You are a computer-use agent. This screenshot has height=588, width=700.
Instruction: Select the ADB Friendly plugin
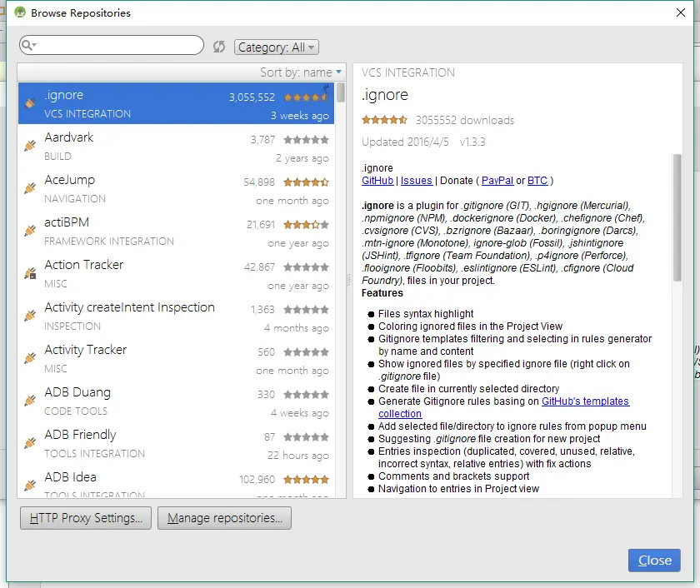click(176, 442)
